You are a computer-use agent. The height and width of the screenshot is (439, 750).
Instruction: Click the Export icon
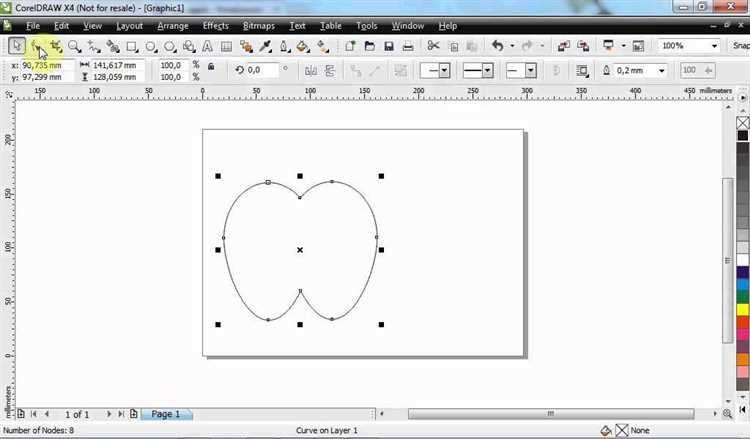click(583, 46)
